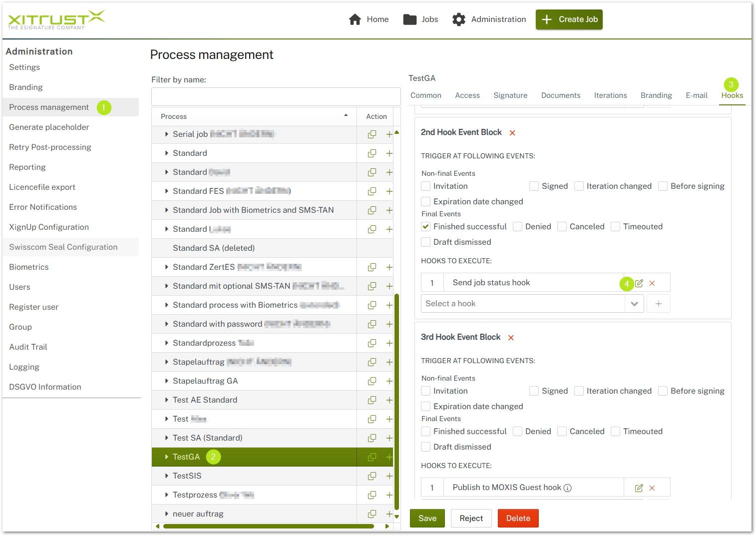The height and width of the screenshot is (536, 756).
Task: Uncheck Finished successful in 2nd Hook Event Block
Action: point(425,226)
